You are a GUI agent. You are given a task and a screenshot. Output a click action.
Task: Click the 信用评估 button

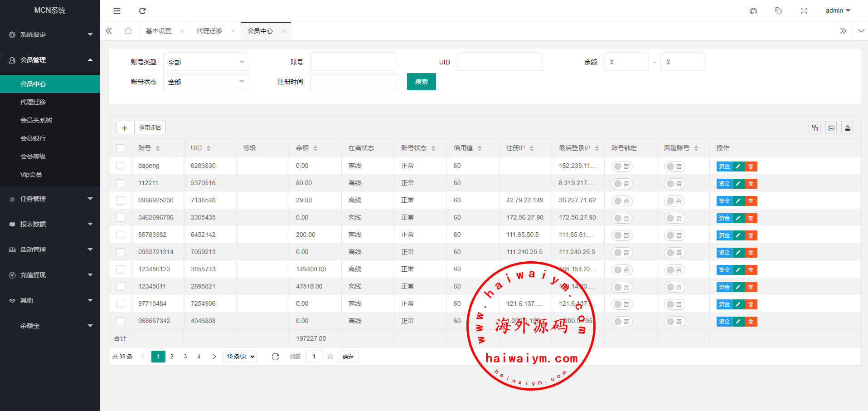point(150,128)
